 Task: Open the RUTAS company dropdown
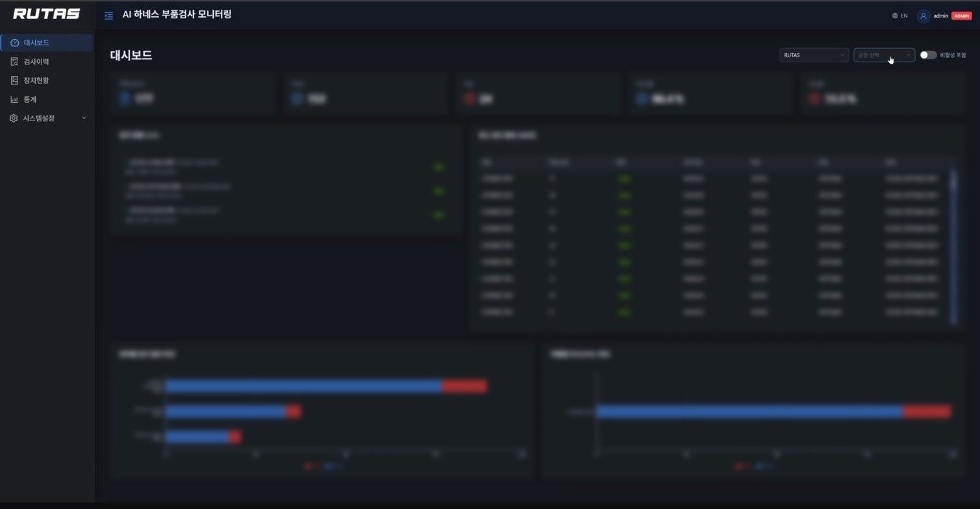(x=814, y=55)
